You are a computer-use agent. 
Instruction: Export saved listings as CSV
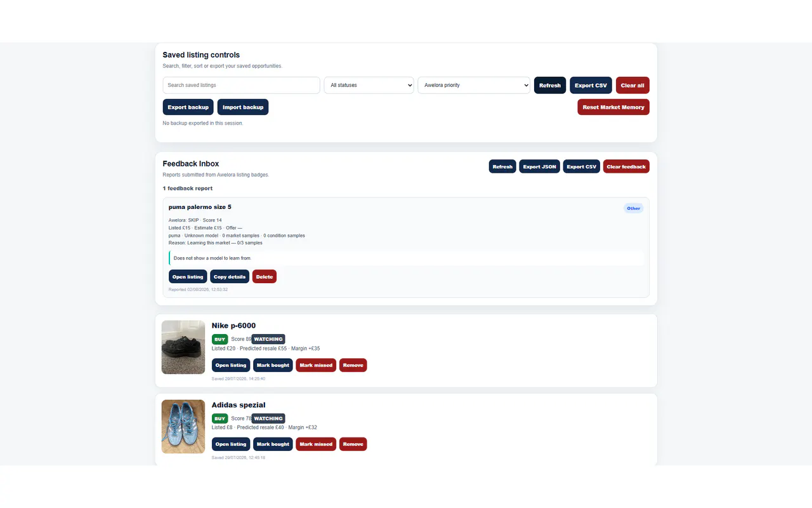point(591,85)
